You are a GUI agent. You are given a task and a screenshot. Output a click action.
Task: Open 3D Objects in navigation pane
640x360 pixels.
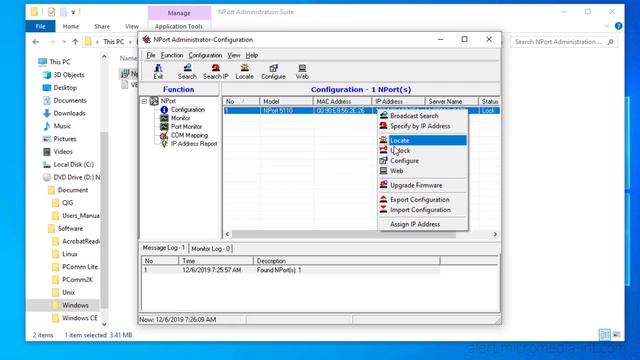tap(69, 75)
